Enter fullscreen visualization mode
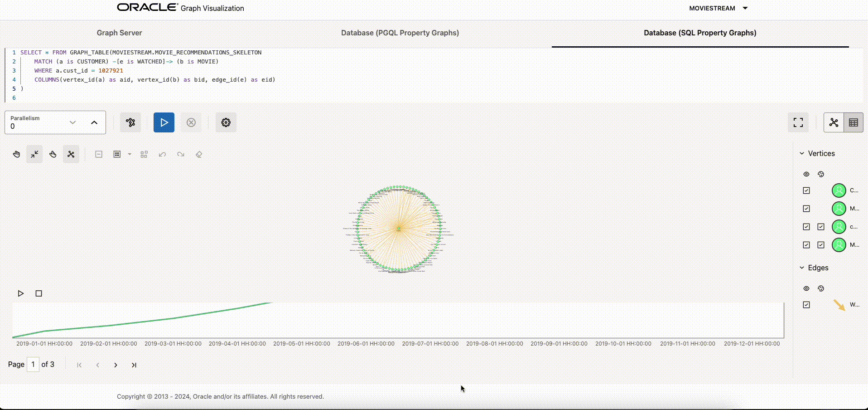 click(798, 122)
